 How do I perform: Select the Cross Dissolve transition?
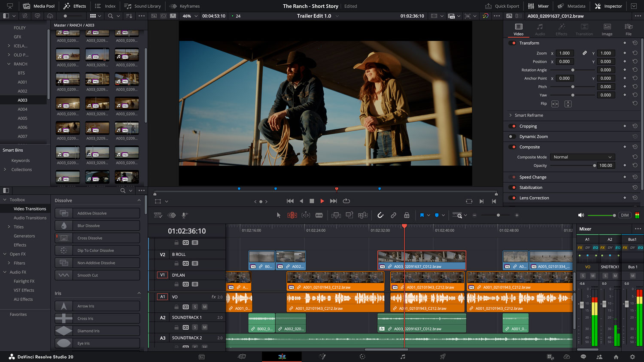click(x=97, y=238)
